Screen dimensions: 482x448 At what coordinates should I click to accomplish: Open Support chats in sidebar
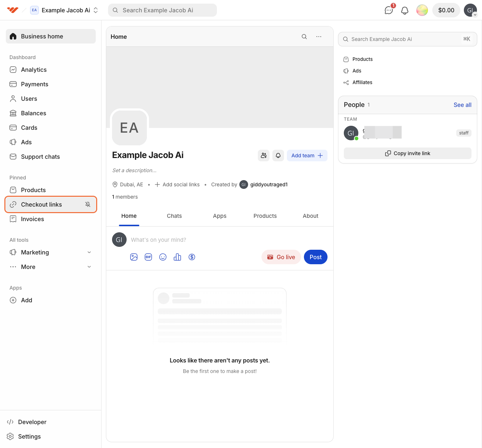(x=51, y=157)
